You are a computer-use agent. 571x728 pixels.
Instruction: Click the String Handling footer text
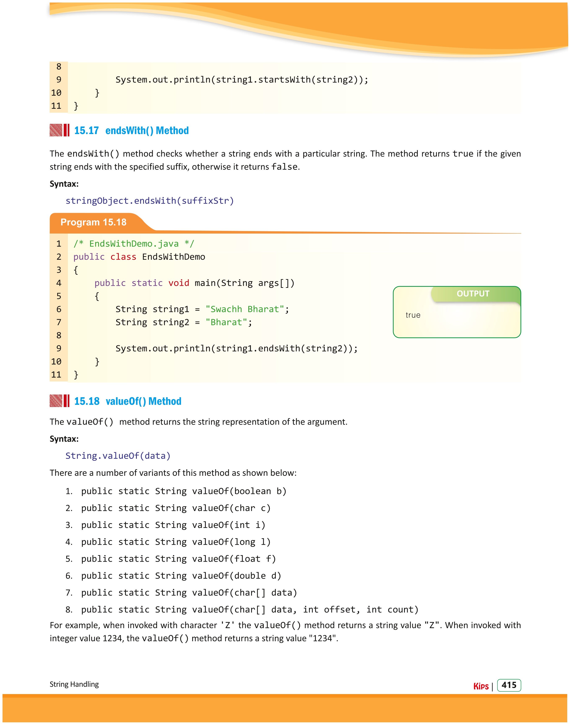[x=74, y=684]
